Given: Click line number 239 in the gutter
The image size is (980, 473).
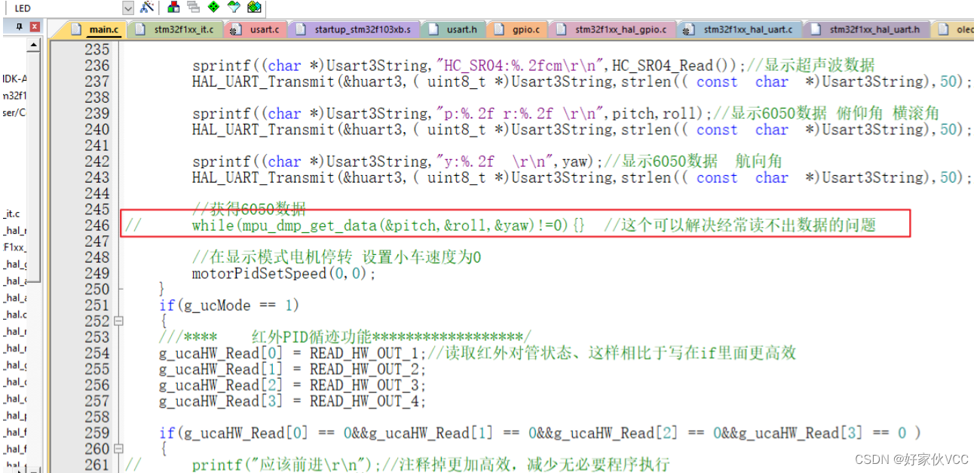Looking at the screenshot, I should [96, 113].
